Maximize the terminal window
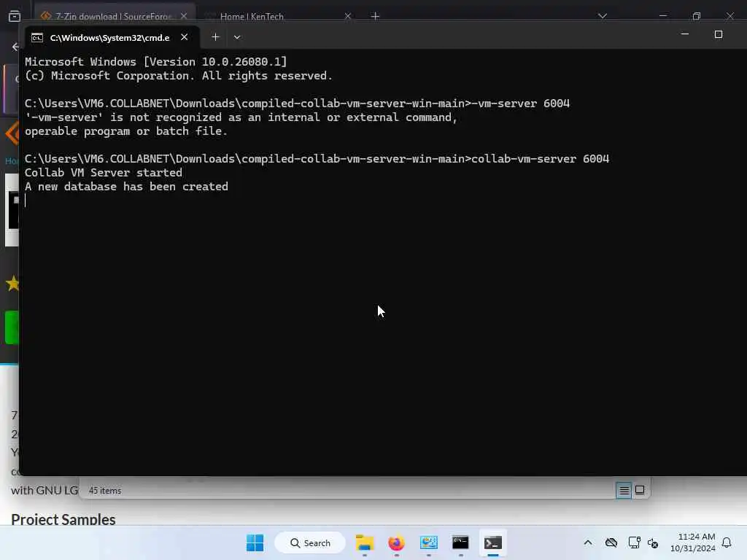The height and width of the screenshot is (560, 747). tap(719, 34)
